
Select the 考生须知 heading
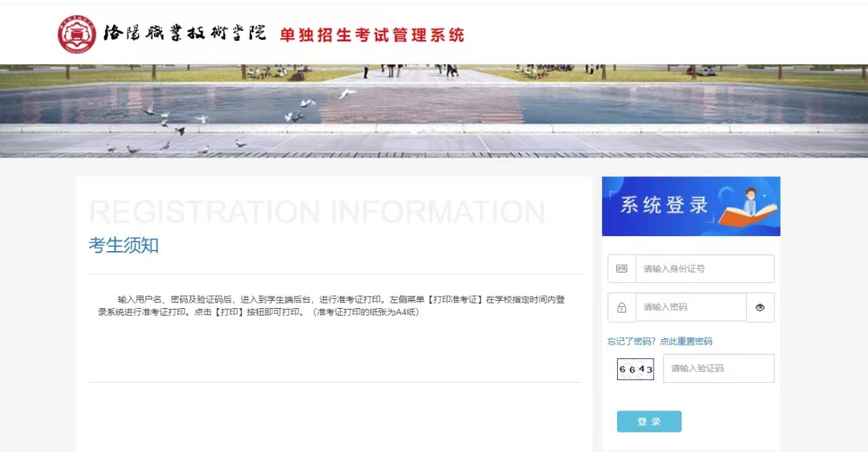pos(123,246)
